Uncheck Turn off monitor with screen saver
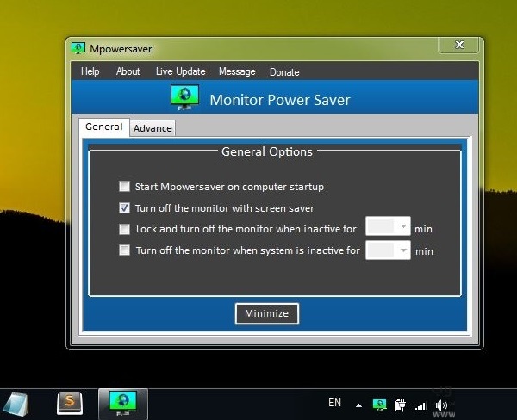Viewport: 517px width, 420px height. pyautogui.click(x=125, y=207)
